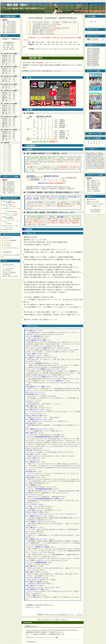This screenshot has width=106, height=644.
Task: Click the 2017年ドラフト上位候補 sidebar heading
Action: [95, 175]
